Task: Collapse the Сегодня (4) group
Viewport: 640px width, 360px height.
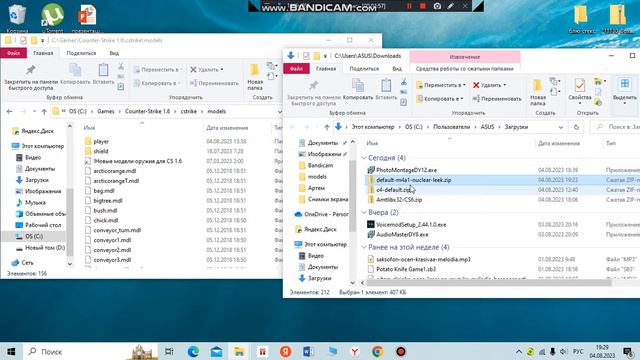Action: click(364, 158)
